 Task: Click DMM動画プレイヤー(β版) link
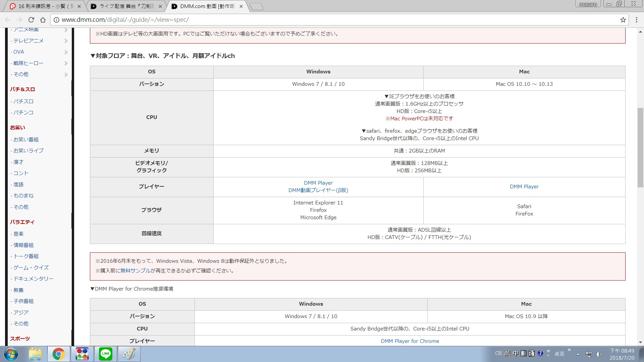point(318,190)
